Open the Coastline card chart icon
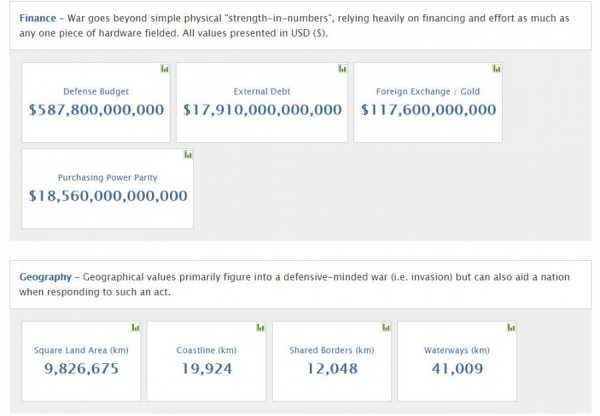The width and height of the screenshot is (600, 416). click(260, 327)
